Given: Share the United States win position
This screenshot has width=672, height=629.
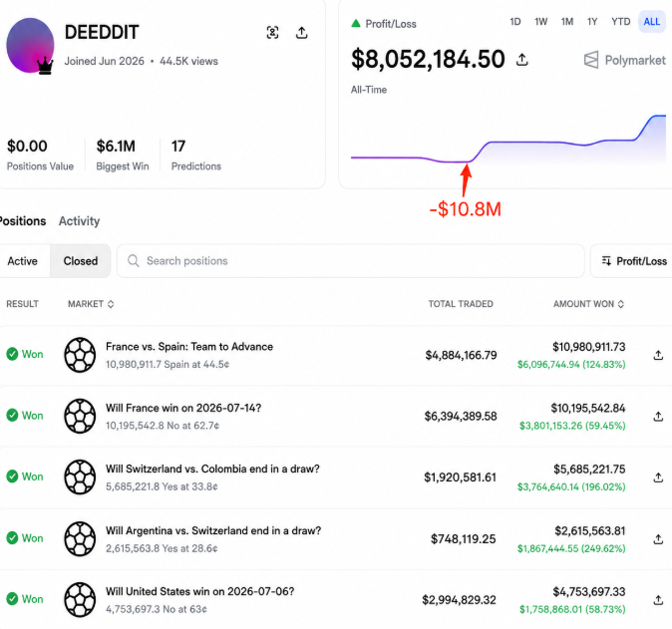Looking at the screenshot, I should click(658, 600).
